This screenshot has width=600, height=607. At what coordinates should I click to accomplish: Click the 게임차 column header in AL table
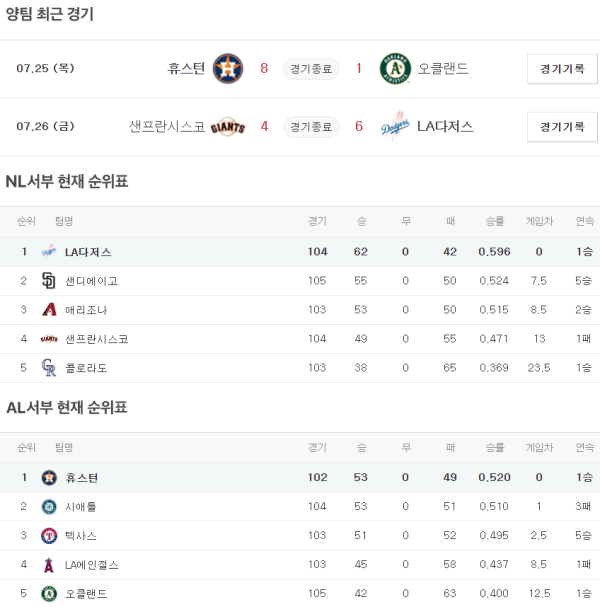coord(539,447)
